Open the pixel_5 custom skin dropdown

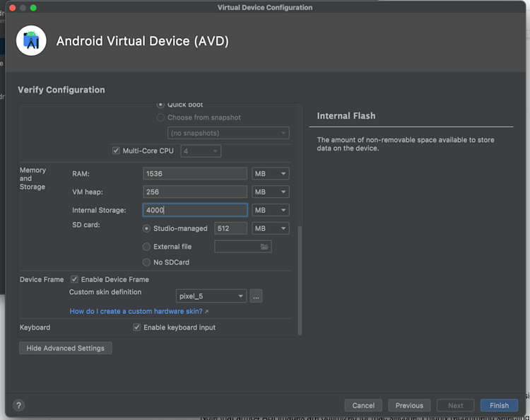(x=211, y=296)
